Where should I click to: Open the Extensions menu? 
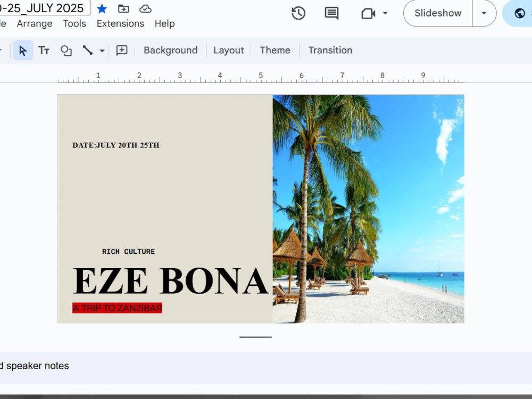point(120,23)
